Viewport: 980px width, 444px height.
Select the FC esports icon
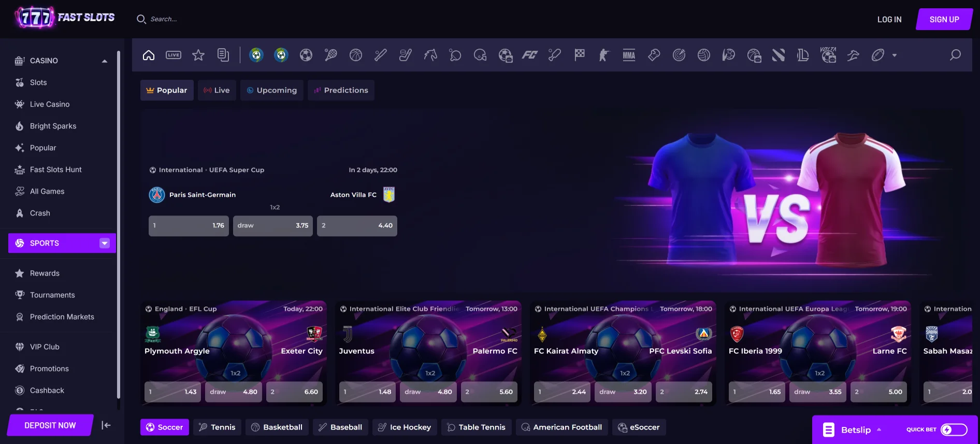[x=530, y=55]
